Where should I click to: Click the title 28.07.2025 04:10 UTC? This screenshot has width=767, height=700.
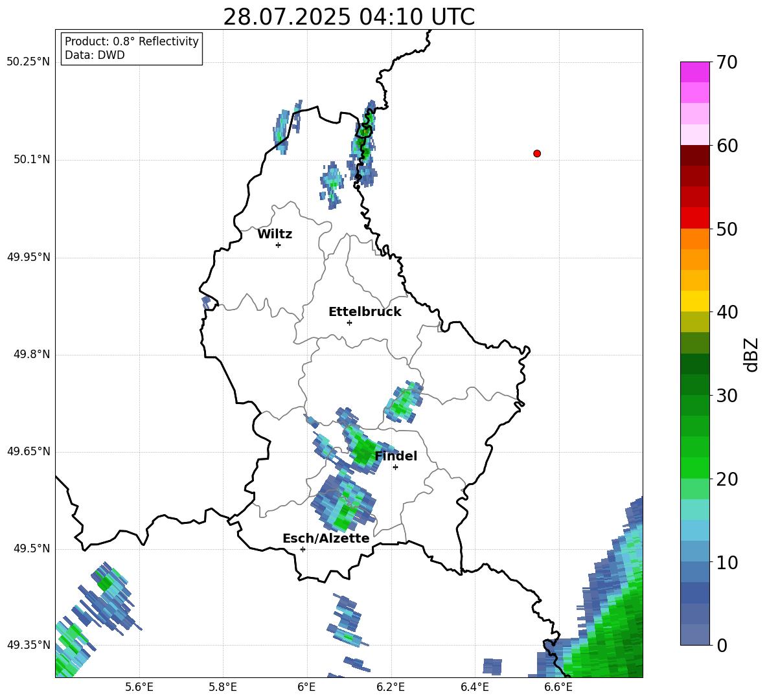click(x=349, y=17)
